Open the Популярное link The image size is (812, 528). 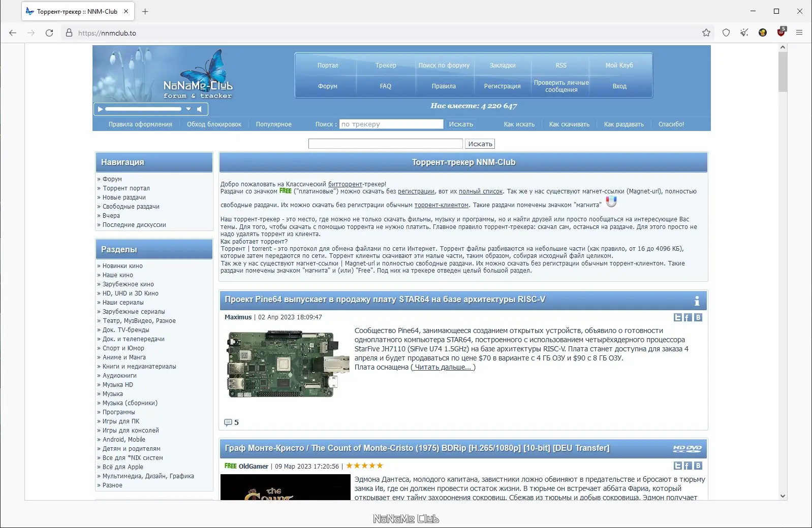274,124
